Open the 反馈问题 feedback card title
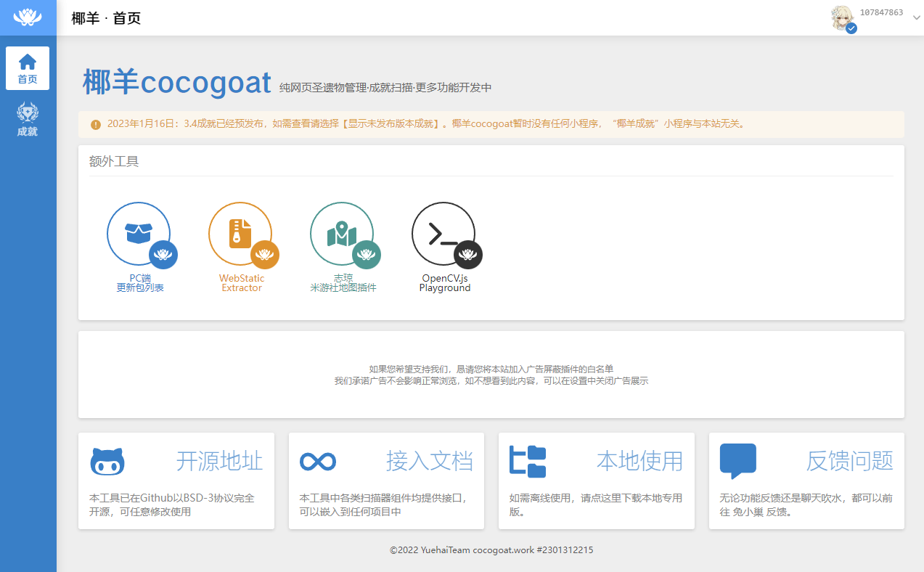The image size is (924, 572). pyautogui.click(x=849, y=461)
